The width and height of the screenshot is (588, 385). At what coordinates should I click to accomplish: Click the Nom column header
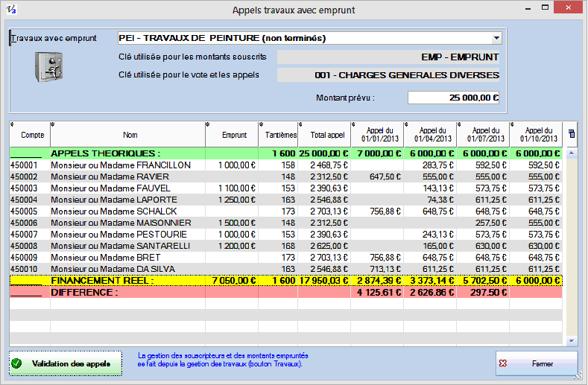coord(127,135)
